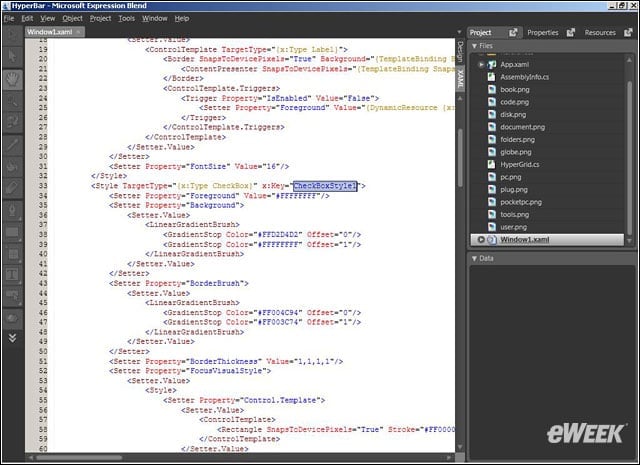Collapse the Files section
Viewport: 640px width, 465px height.
474,46
